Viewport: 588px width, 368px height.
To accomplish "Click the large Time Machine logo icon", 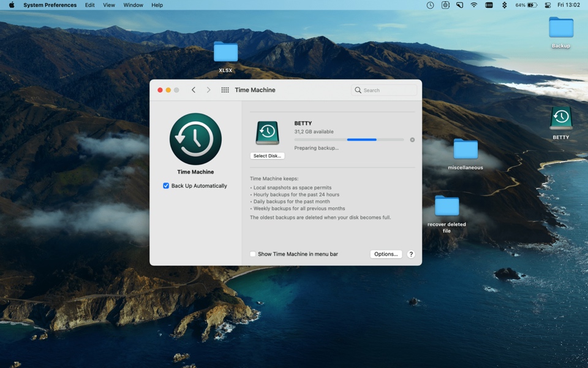I will pyautogui.click(x=195, y=139).
